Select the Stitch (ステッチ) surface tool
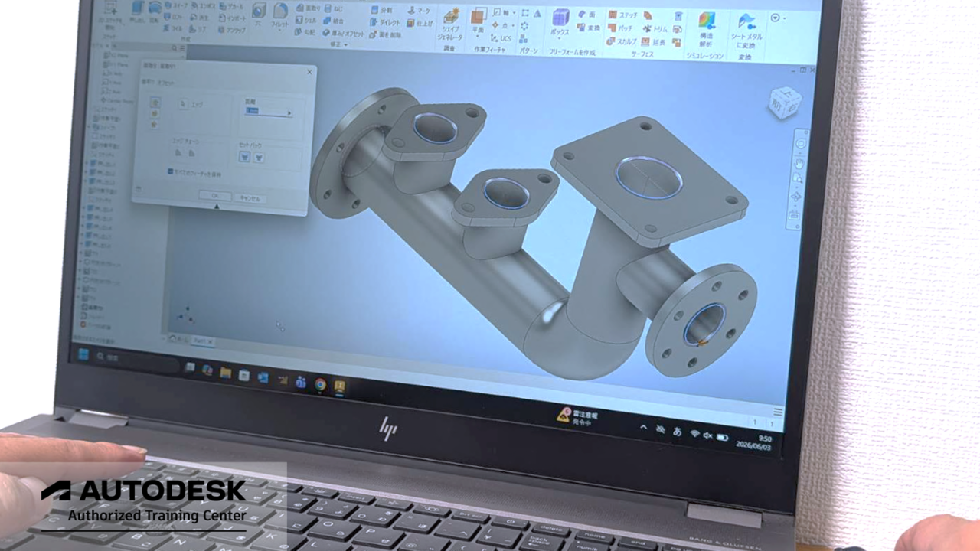 [623, 15]
